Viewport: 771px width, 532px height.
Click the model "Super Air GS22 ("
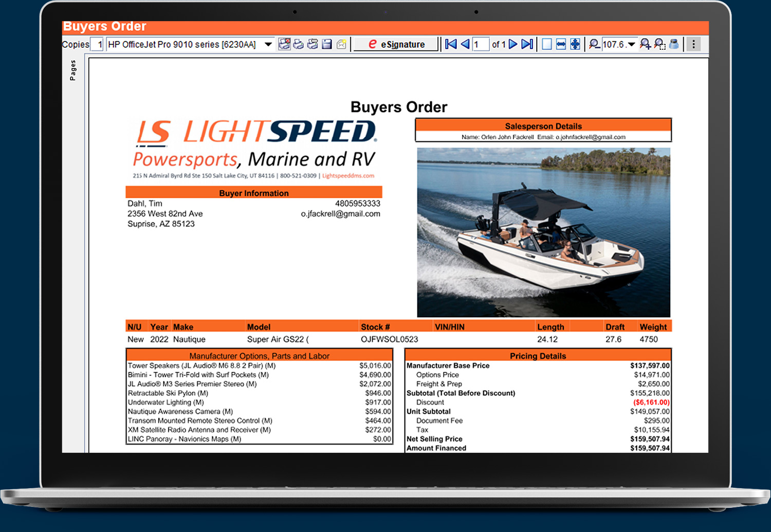pyautogui.click(x=278, y=339)
